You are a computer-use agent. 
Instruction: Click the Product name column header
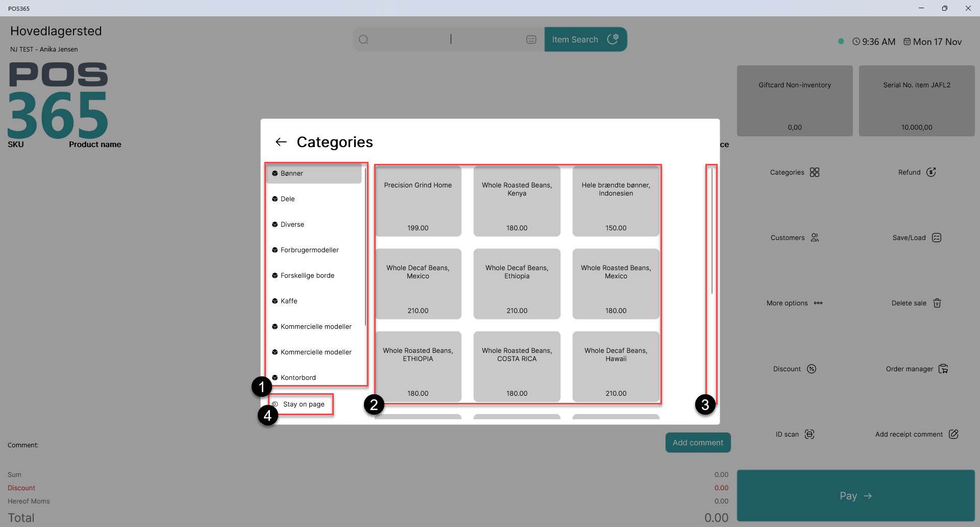[x=95, y=145]
